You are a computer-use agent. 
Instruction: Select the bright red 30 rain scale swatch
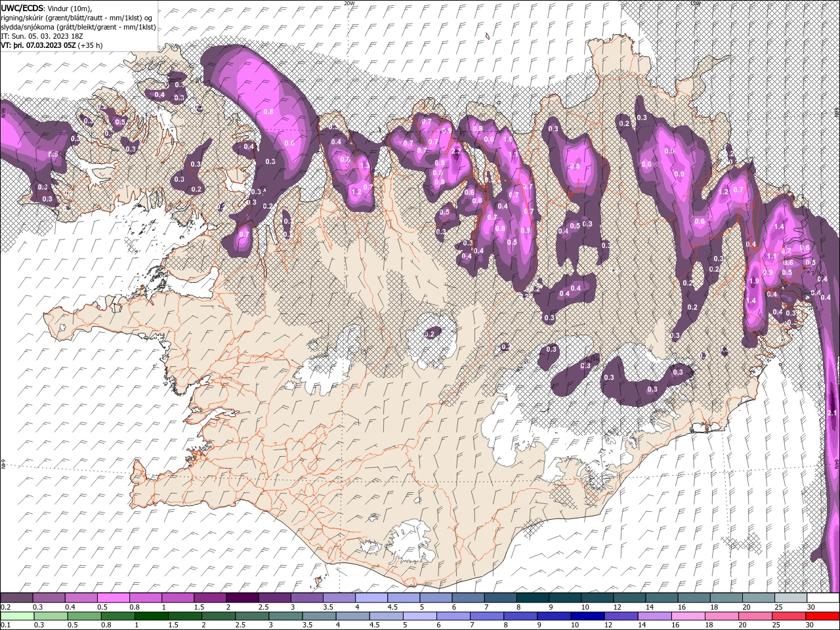822,616
